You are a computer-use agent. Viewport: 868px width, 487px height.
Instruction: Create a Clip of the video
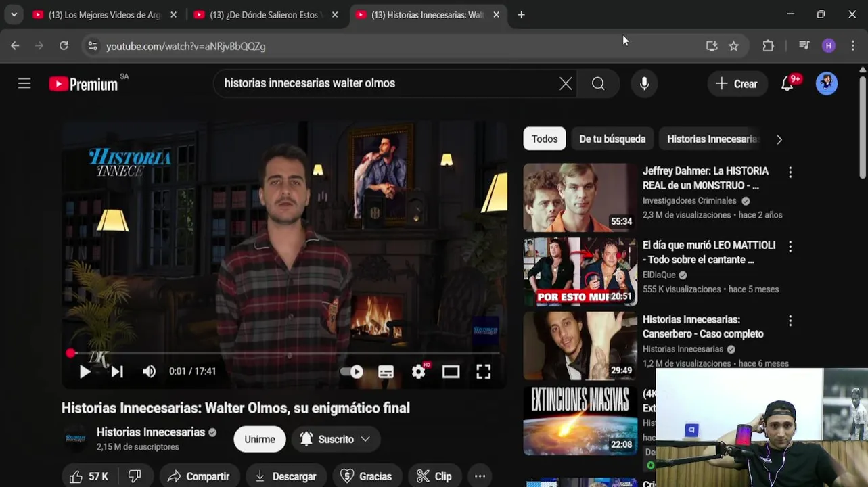[x=434, y=476]
